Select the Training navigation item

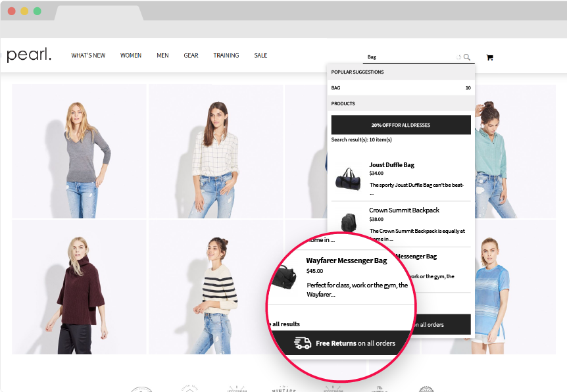(226, 56)
